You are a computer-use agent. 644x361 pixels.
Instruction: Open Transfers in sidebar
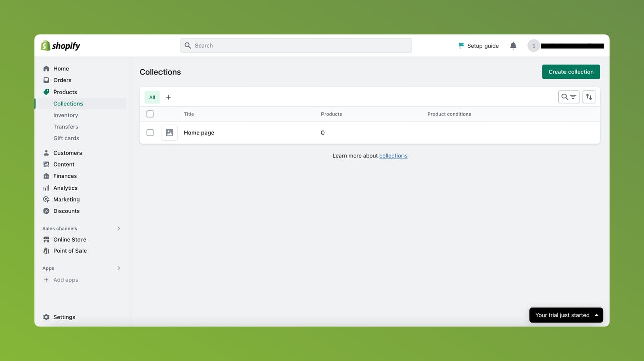coord(66,127)
